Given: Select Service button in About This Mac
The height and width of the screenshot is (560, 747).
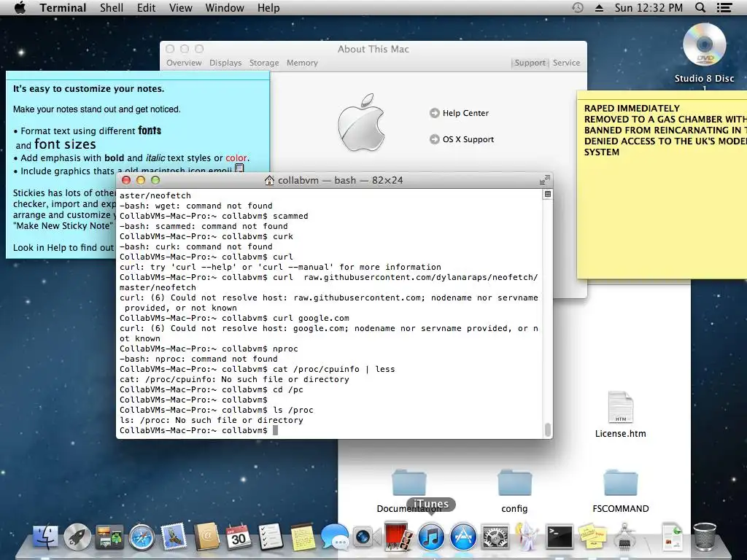Looking at the screenshot, I should click(x=566, y=63).
